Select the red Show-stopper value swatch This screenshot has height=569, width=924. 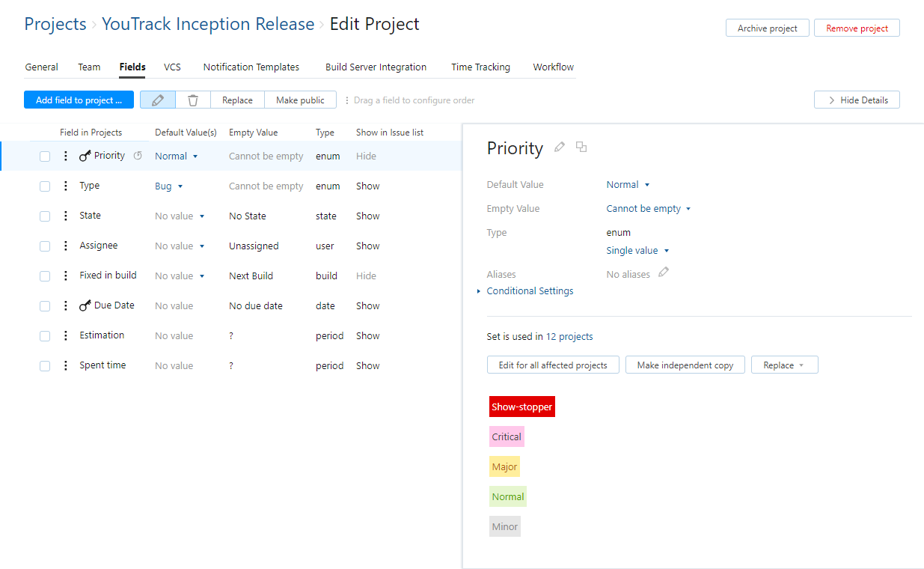click(x=522, y=407)
